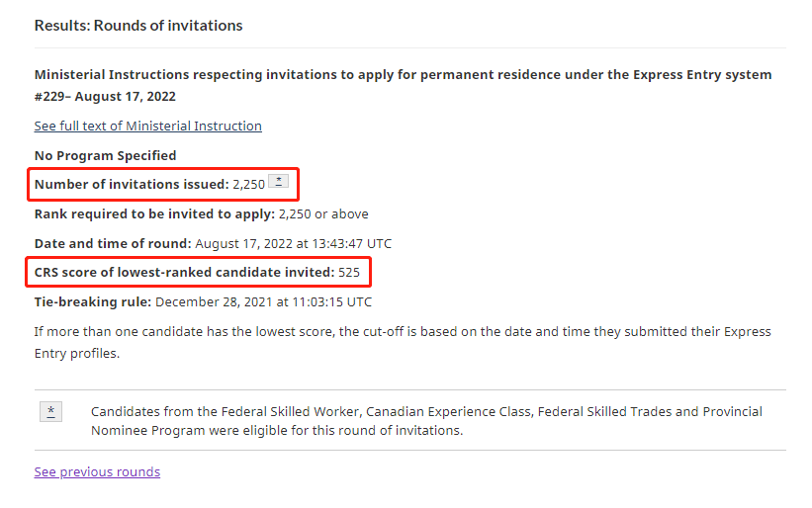The width and height of the screenshot is (812, 508).
Task: Open the full text of Ministerial Instruction link
Action: click(x=148, y=127)
